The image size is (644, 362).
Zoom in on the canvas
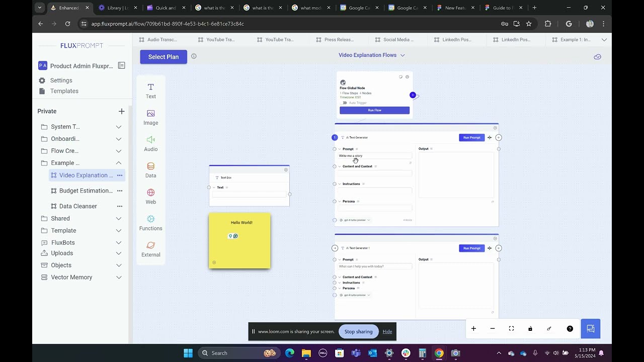point(473,329)
